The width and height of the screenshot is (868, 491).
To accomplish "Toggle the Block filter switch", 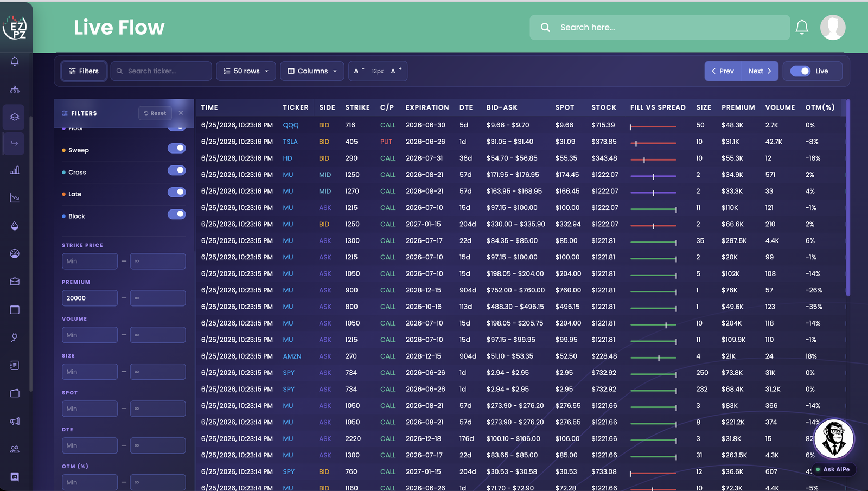I will (x=177, y=214).
